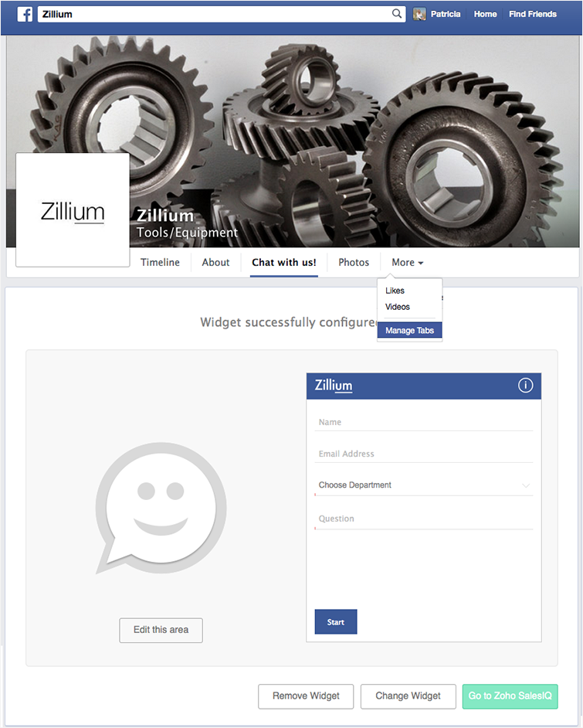Click the Zillium page profile picture
The image size is (583, 728).
click(x=73, y=210)
